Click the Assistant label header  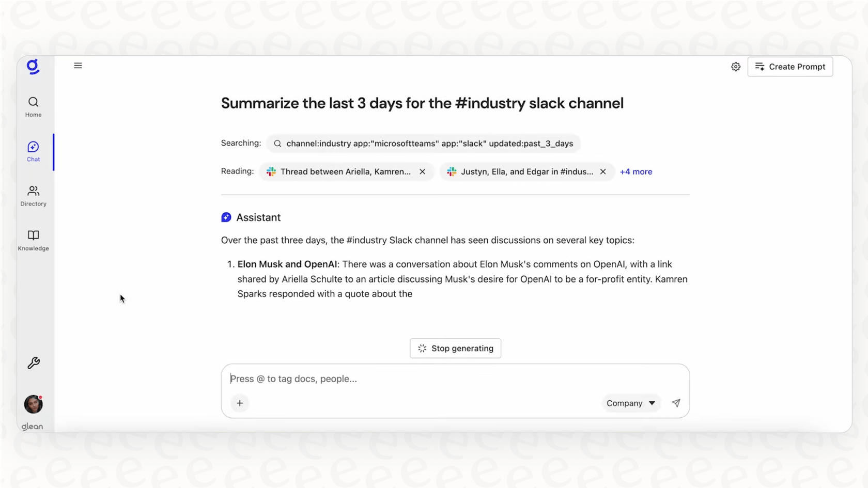[258, 217]
